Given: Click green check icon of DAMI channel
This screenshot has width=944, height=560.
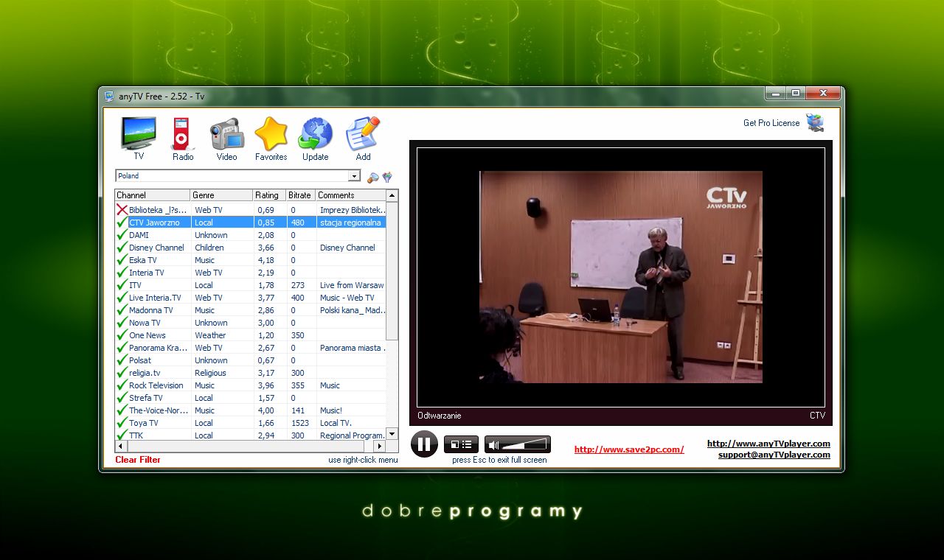Looking at the screenshot, I should pos(122,235).
